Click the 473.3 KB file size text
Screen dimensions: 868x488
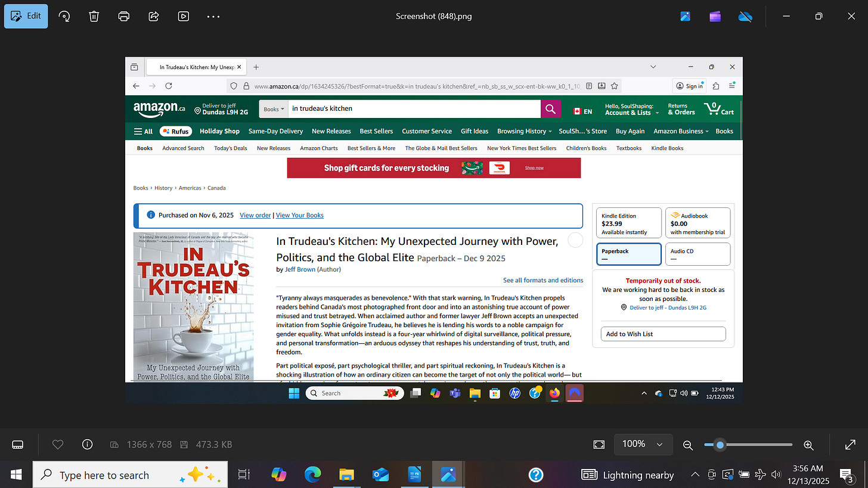pos(213,445)
